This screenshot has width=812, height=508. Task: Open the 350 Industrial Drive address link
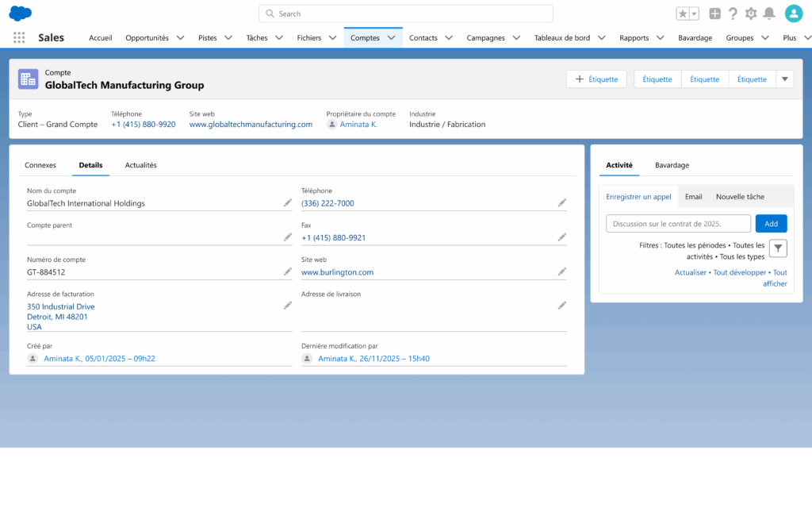[60, 316]
